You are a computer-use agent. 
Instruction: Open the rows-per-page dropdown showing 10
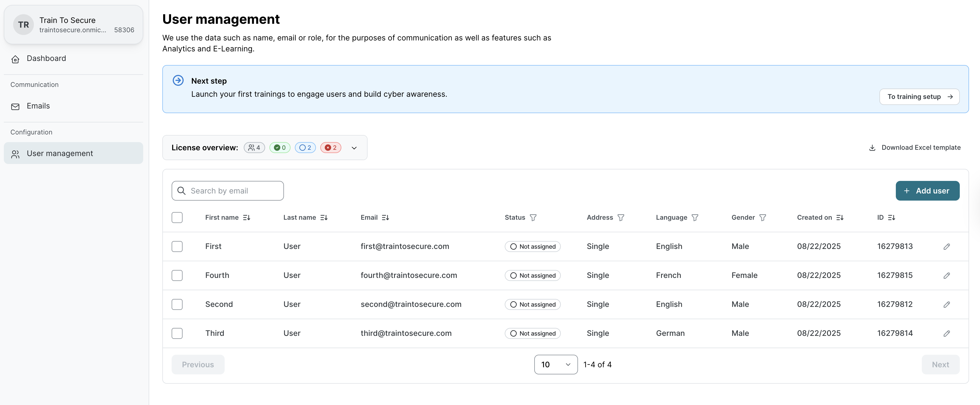click(555, 364)
